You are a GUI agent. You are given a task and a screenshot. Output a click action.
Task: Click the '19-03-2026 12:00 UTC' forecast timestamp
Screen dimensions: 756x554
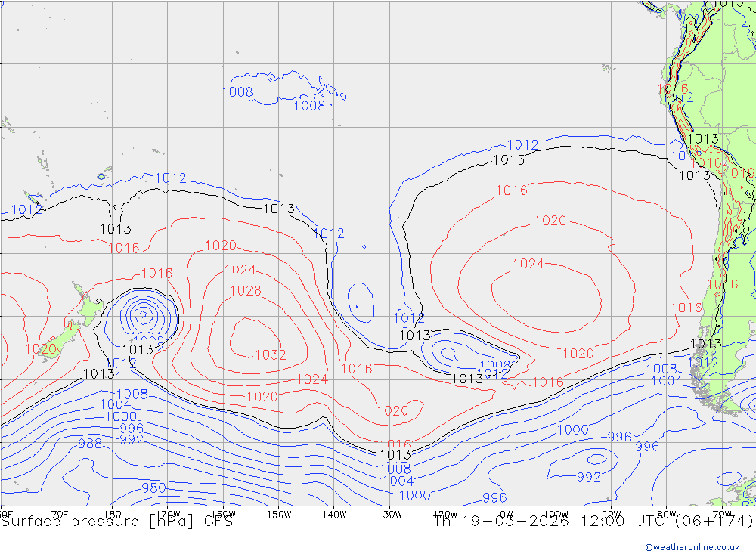coord(565,522)
